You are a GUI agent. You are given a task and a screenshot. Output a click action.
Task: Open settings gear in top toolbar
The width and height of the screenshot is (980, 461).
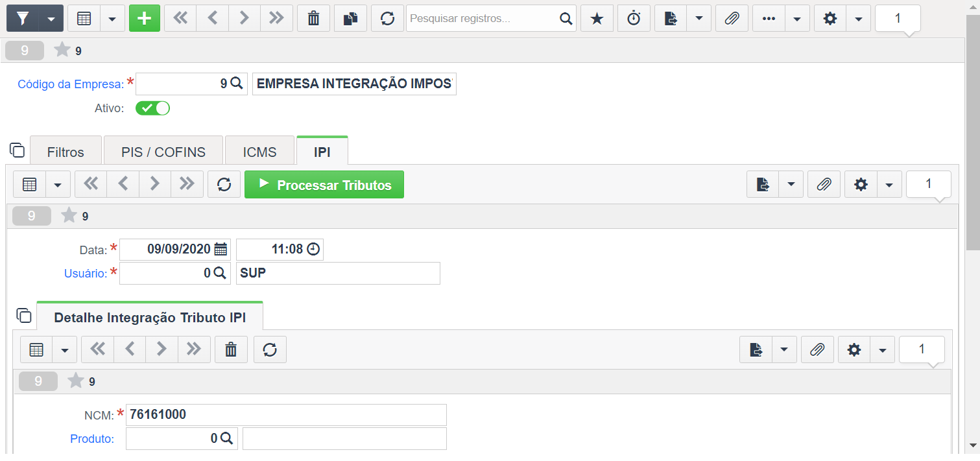[830, 18]
